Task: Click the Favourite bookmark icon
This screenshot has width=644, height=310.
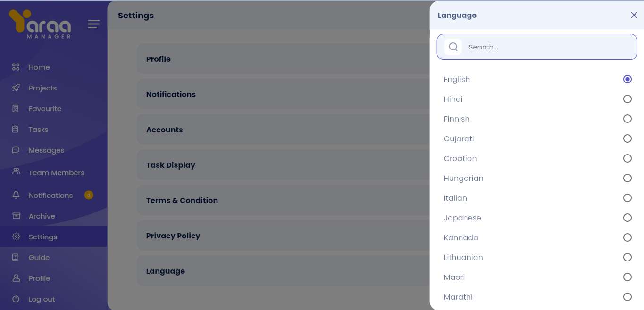Action: [x=16, y=109]
